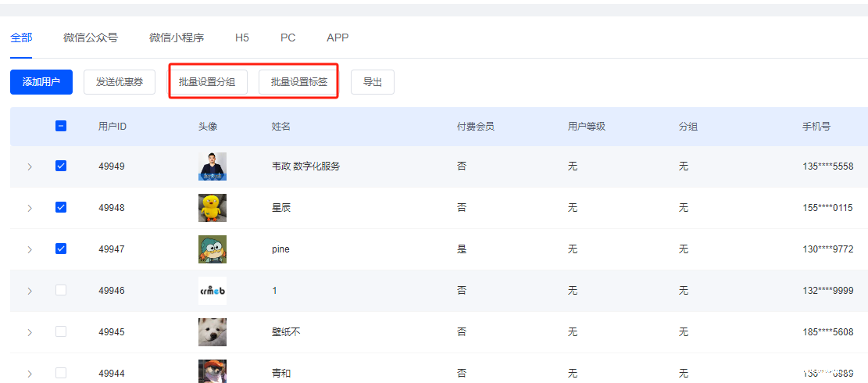Switch to the 微信小程序 tab
The height and width of the screenshot is (383, 868).
coord(177,38)
